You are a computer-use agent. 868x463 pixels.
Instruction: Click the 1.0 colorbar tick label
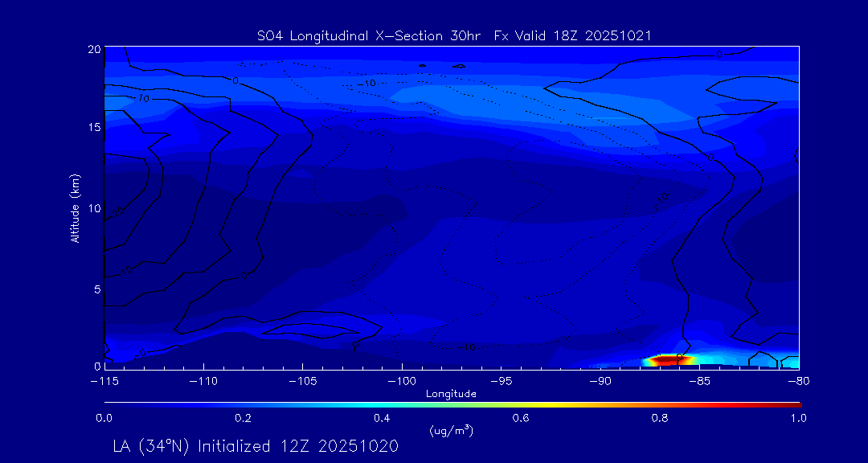800,418
